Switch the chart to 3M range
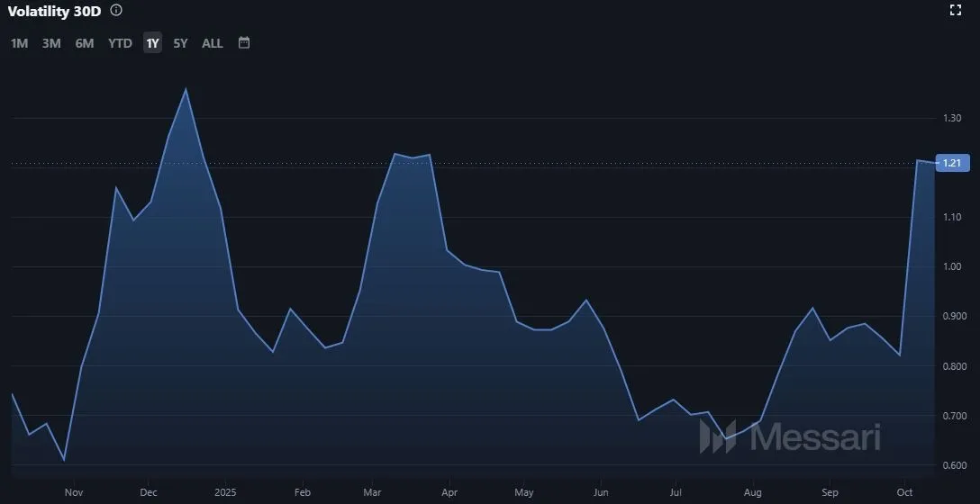 (51, 43)
